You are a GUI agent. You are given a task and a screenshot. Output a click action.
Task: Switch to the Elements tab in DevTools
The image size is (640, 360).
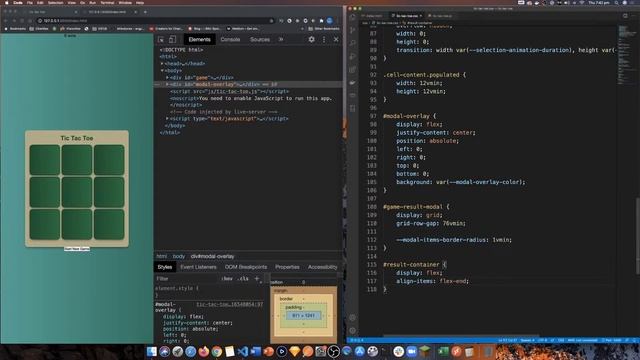(x=200, y=40)
